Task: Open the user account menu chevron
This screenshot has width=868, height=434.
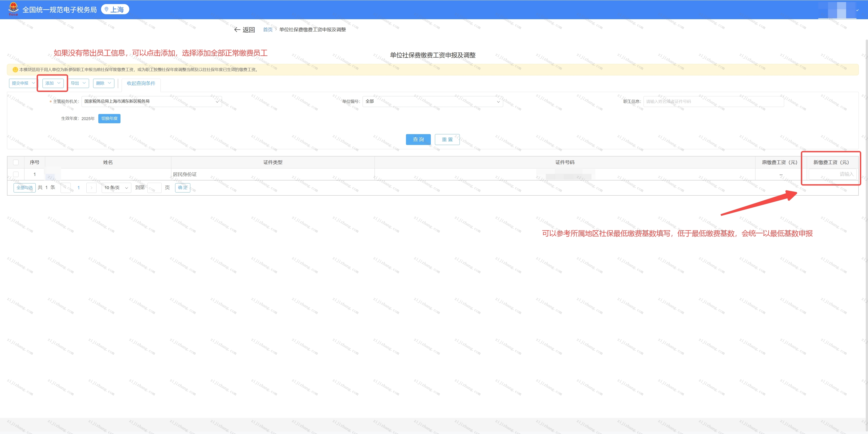Action: tap(858, 10)
